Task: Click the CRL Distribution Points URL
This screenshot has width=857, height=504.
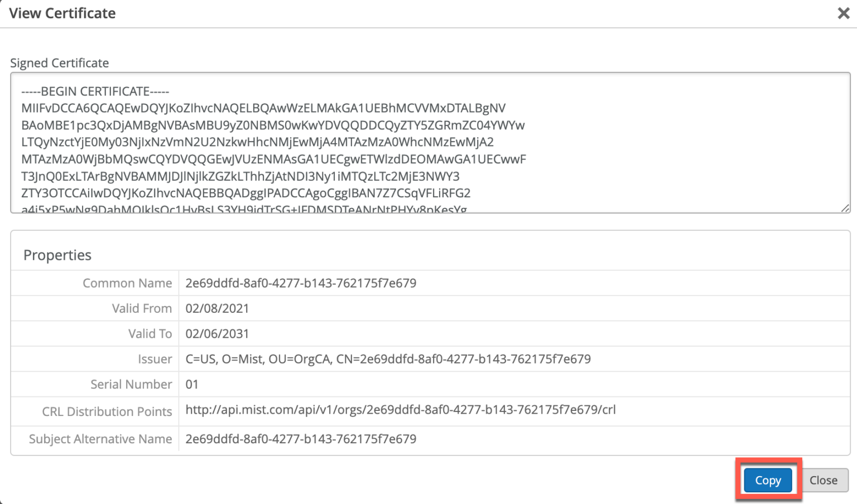Action: point(401,409)
